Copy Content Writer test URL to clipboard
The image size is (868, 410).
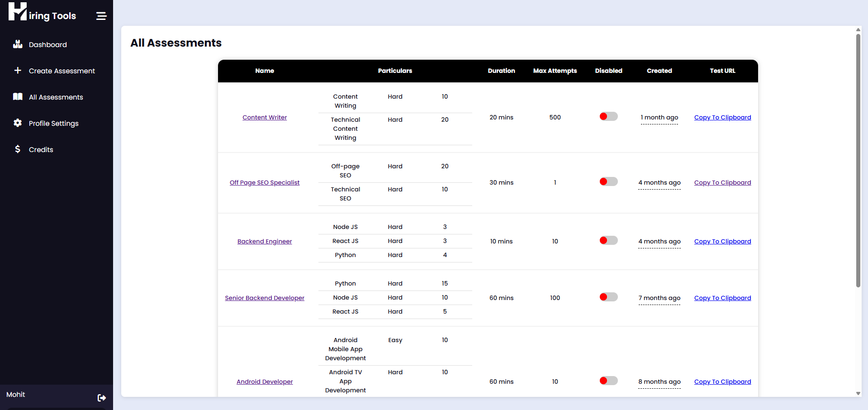point(722,117)
